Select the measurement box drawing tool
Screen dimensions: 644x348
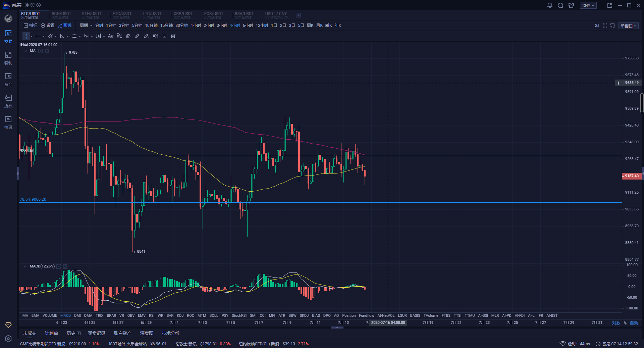99,36
